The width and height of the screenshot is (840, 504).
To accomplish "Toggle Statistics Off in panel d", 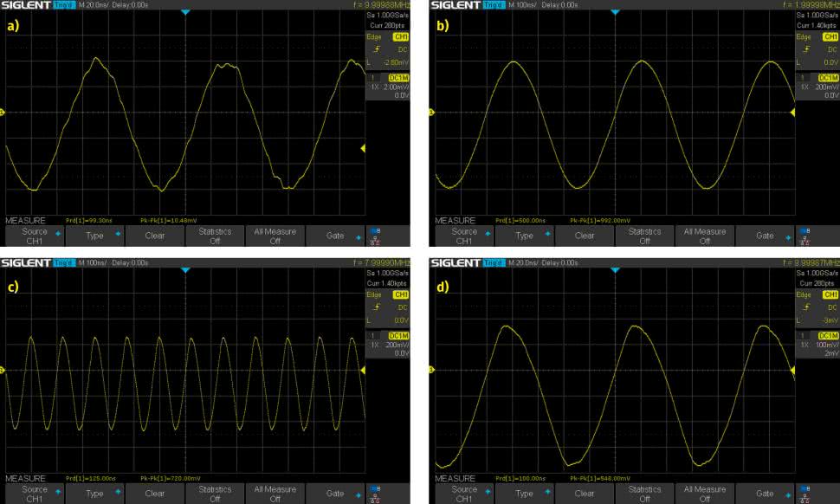I will [x=644, y=494].
